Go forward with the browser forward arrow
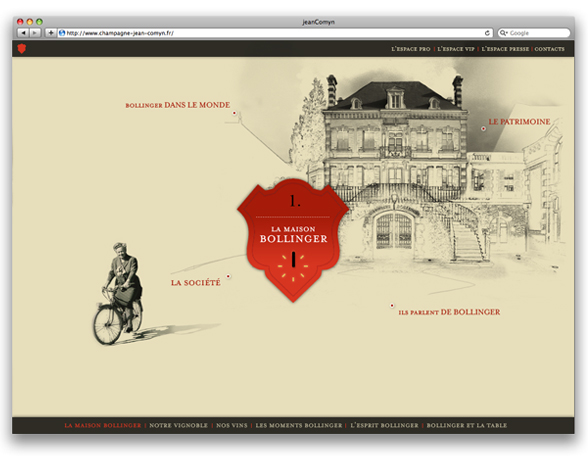The height and width of the screenshot is (469, 588). pyautogui.click(x=34, y=33)
